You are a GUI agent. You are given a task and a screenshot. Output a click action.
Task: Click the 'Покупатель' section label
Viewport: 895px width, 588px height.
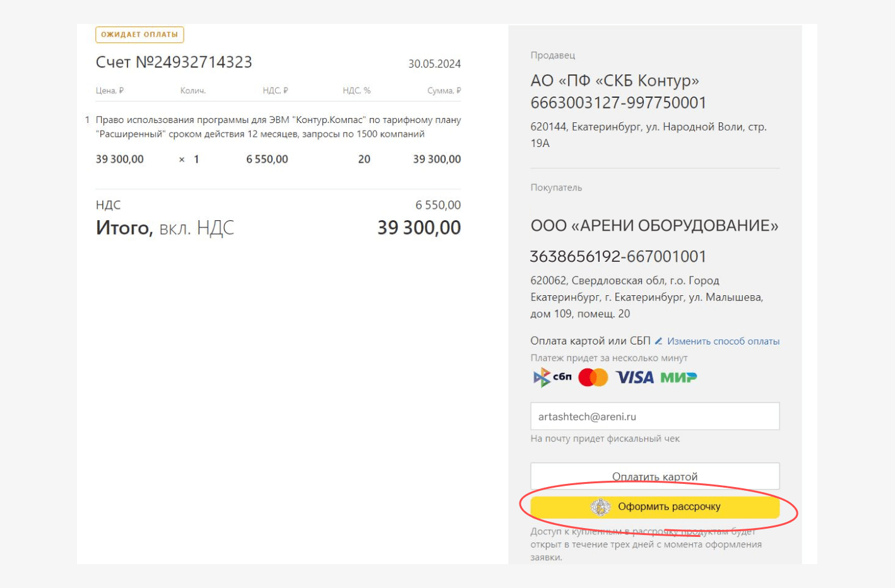click(556, 187)
